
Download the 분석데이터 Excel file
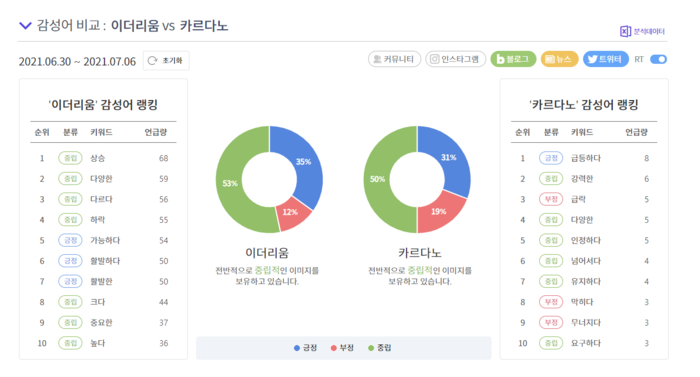[x=642, y=31]
